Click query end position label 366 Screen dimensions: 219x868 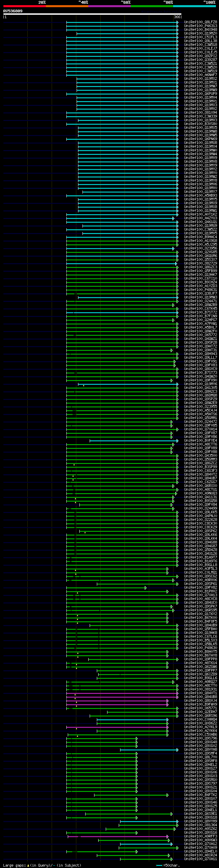(177, 17)
